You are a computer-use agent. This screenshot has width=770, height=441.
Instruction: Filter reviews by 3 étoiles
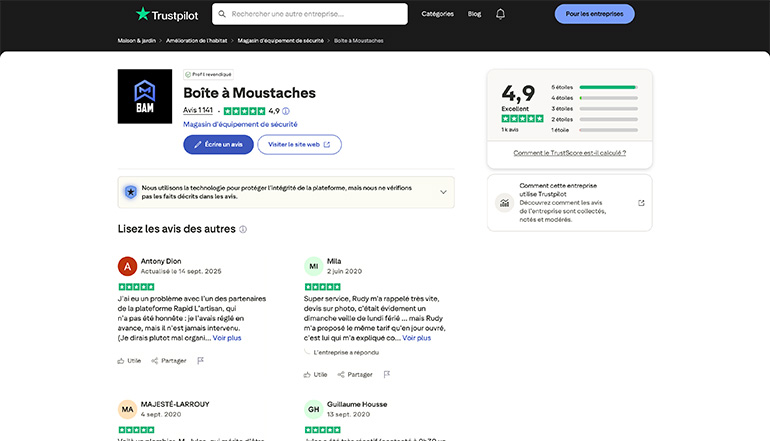pyautogui.click(x=594, y=109)
